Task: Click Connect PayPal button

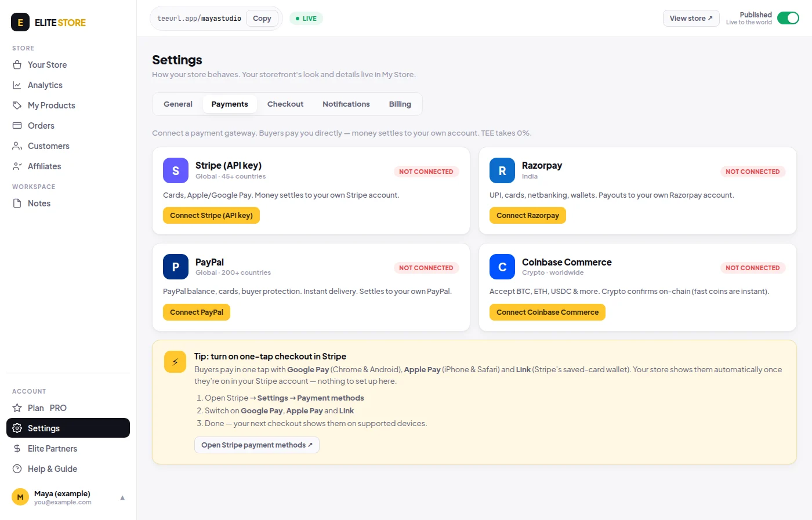Action: click(x=197, y=312)
